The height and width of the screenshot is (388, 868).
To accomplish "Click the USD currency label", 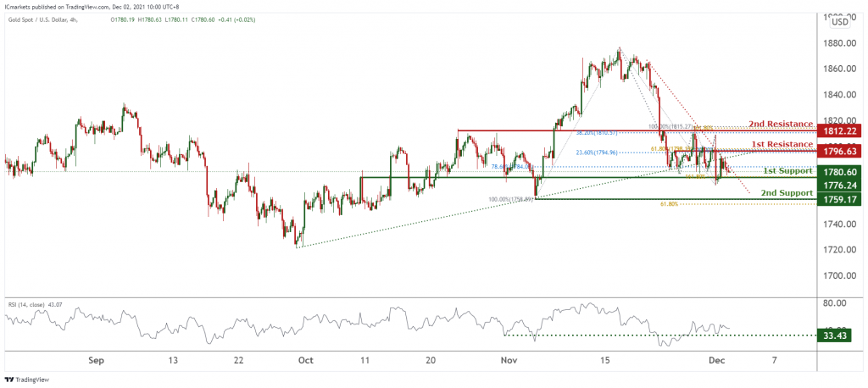I will point(840,22).
